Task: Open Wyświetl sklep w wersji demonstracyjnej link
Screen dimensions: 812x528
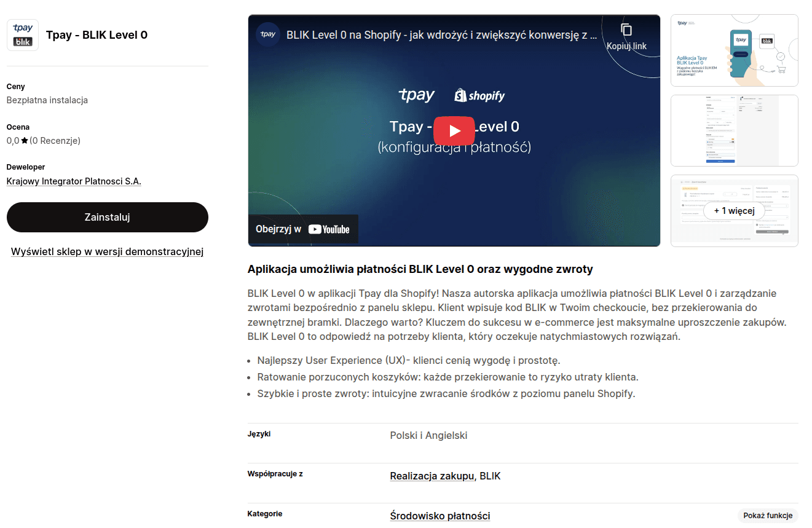Action: pos(108,251)
